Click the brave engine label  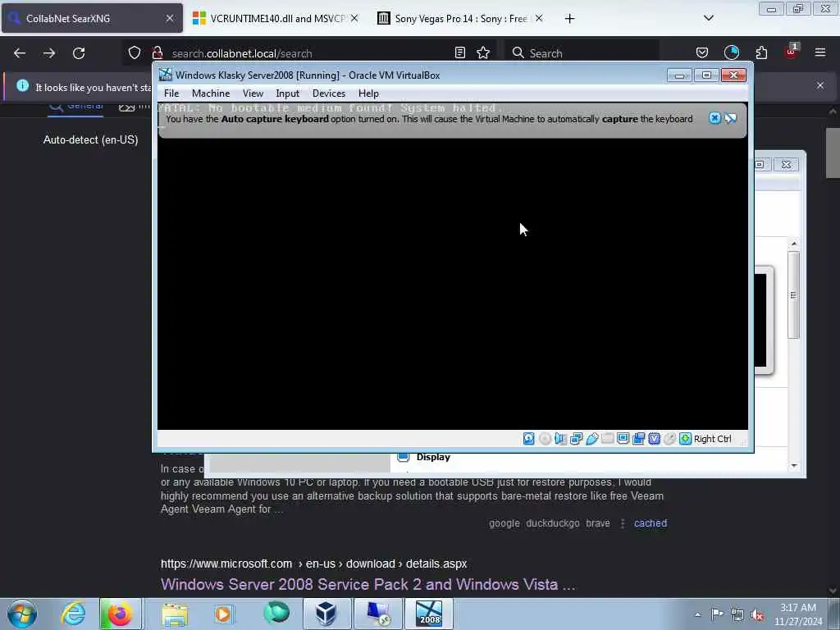click(x=598, y=523)
